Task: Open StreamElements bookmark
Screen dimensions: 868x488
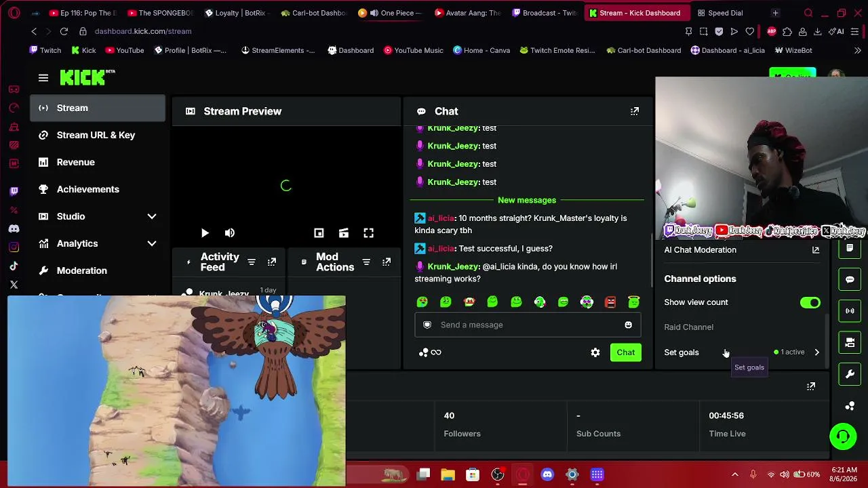Action: pyautogui.click(x=278, y=50)
